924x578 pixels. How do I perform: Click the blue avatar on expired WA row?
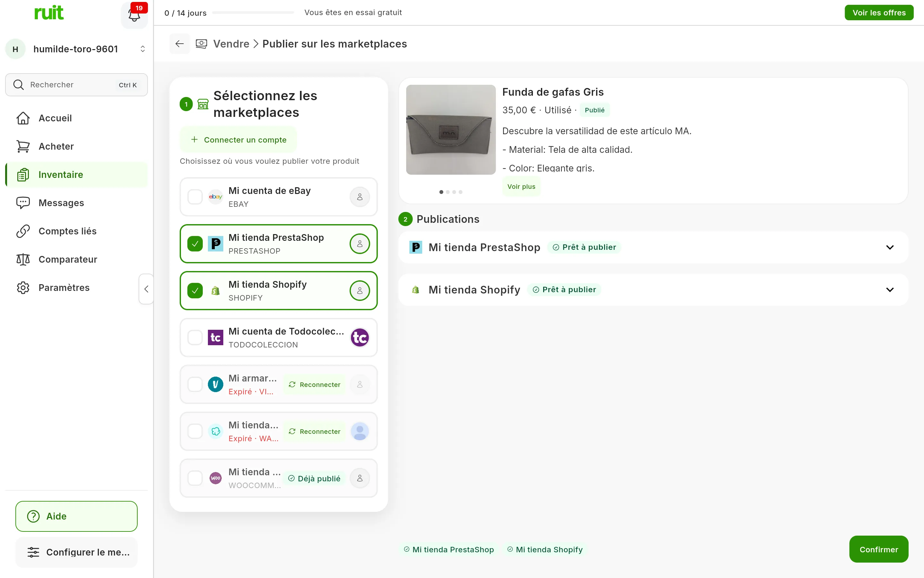pyautogui.click(x=360, y=431)
